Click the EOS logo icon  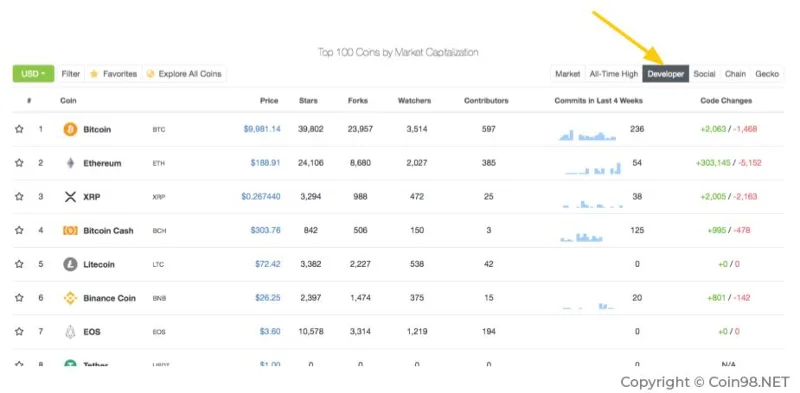point(70,332)
